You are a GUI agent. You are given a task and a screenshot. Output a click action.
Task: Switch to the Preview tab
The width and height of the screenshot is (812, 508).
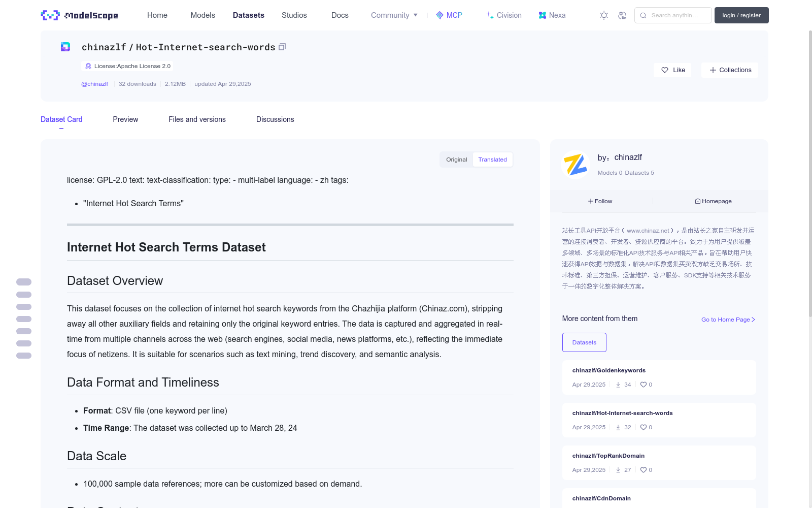click(125, 119)
